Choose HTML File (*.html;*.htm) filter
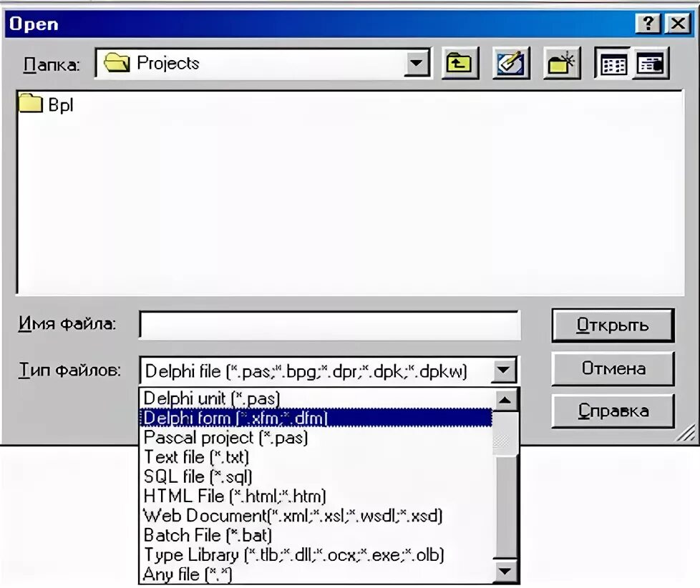 coord(317,496)
